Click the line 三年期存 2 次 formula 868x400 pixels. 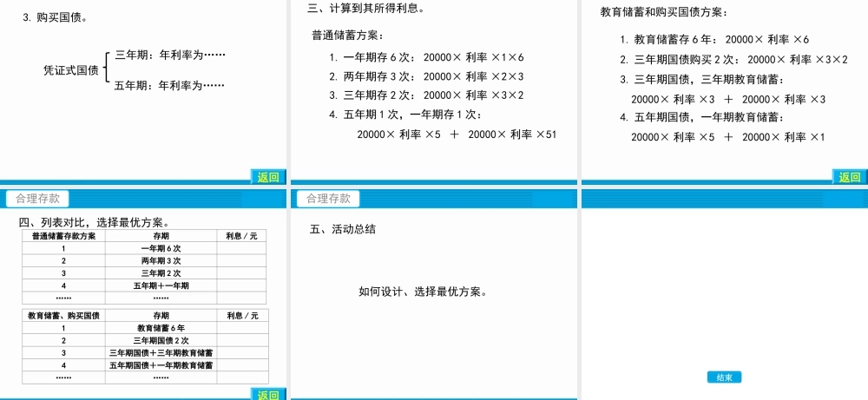[426, 95]
